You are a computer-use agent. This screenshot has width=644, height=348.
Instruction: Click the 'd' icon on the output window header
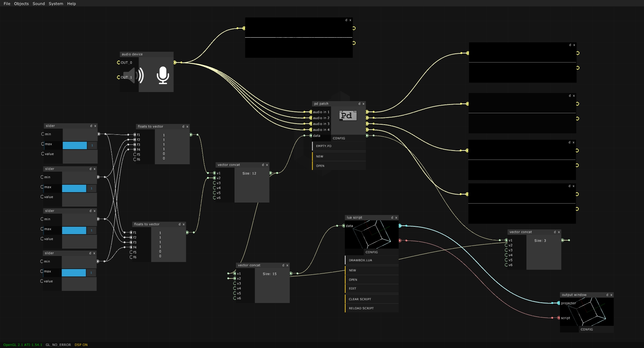607,295
